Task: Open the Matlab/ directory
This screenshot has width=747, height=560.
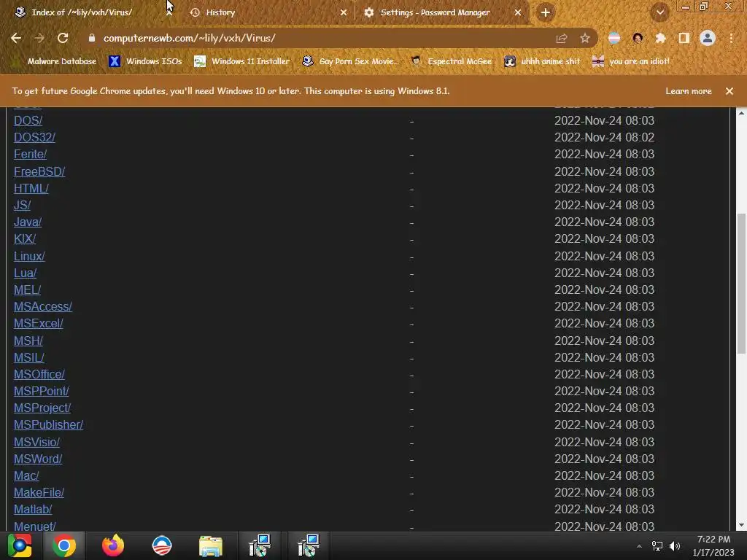Action: 33,510
